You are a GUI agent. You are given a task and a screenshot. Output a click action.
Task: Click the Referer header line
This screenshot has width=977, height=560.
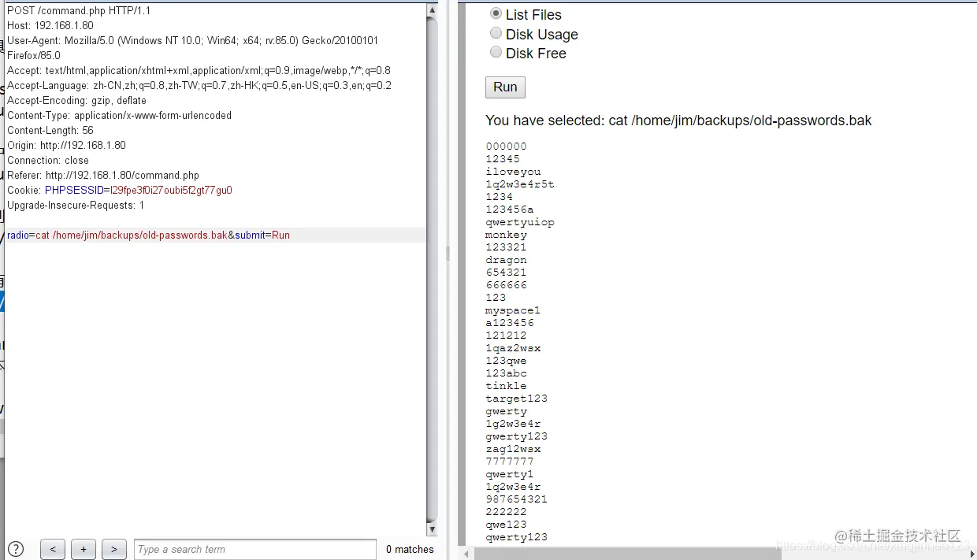(103, 176)
